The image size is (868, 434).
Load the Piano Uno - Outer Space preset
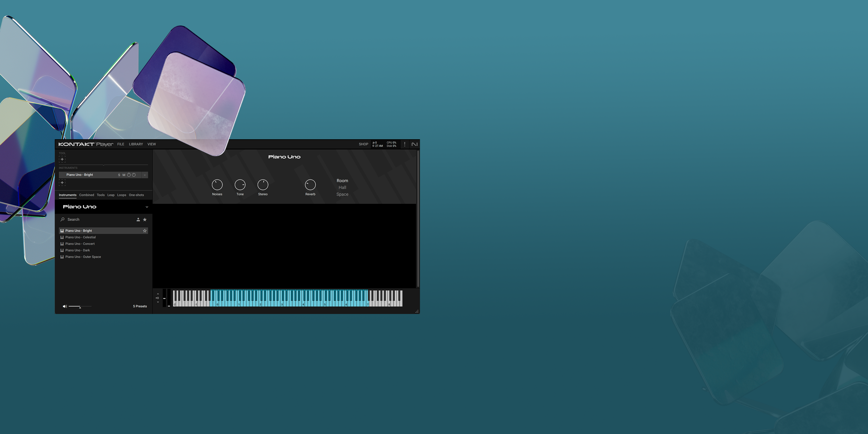(x=104, y=257)
